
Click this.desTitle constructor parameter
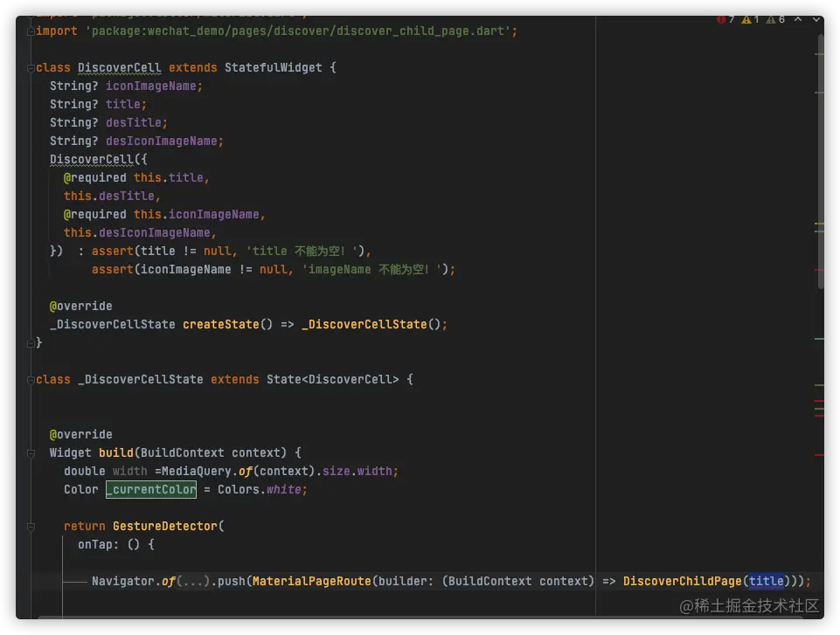[109, 196]
